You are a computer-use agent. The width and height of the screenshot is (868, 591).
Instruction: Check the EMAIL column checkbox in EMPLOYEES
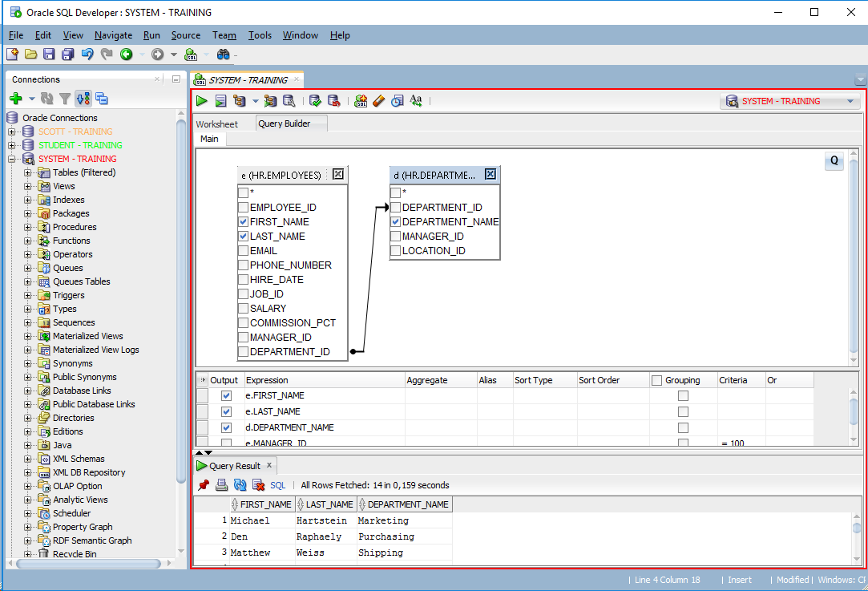click(x=244, y=251)
